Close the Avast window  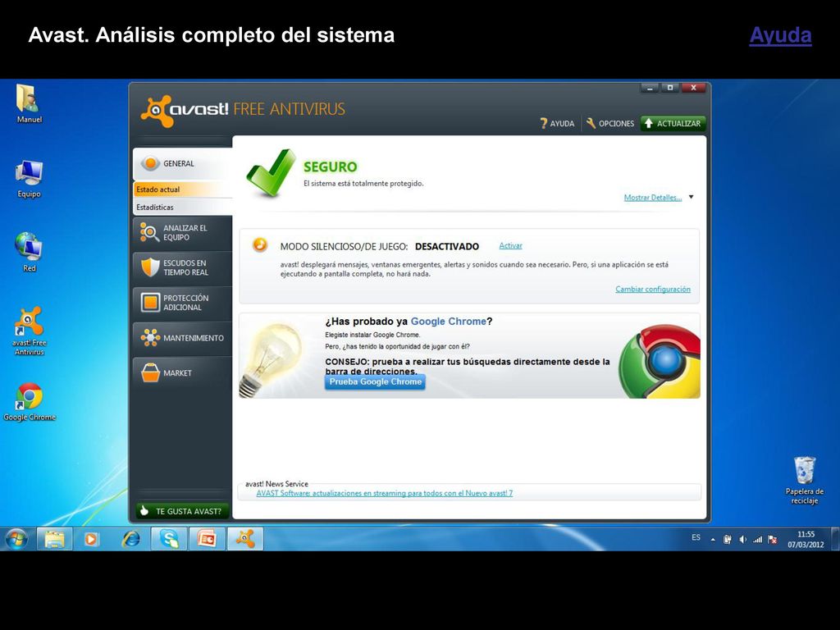(x=694, y=88)
